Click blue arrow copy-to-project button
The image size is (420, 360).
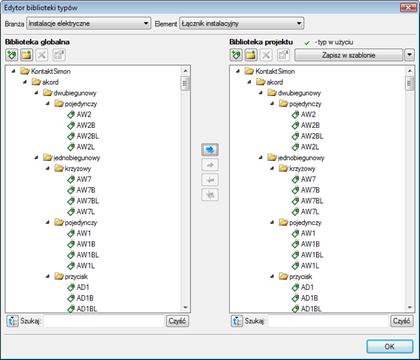click(x=210, y=150)
